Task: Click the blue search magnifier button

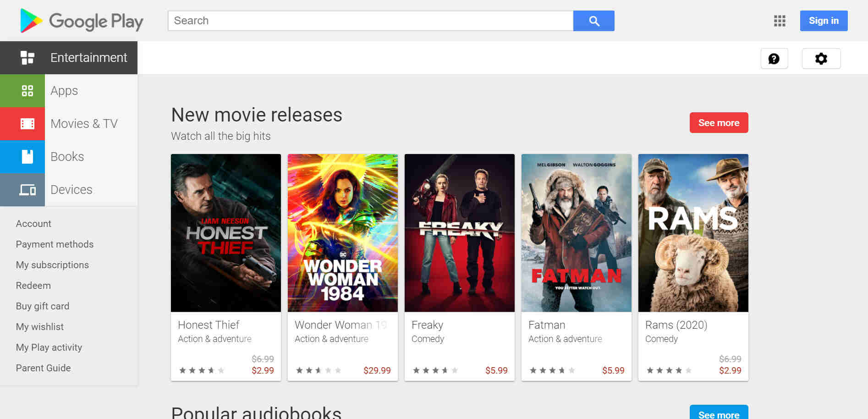Action: tap(594, 21)
